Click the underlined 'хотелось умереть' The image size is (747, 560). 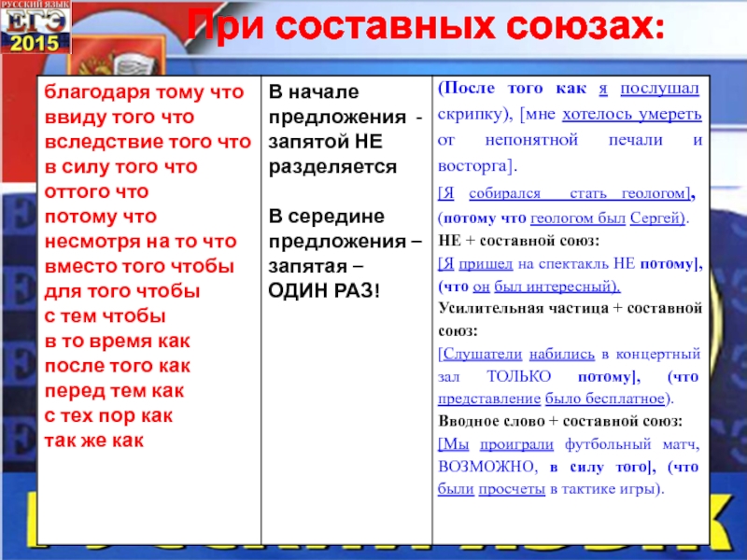point(632,114)
